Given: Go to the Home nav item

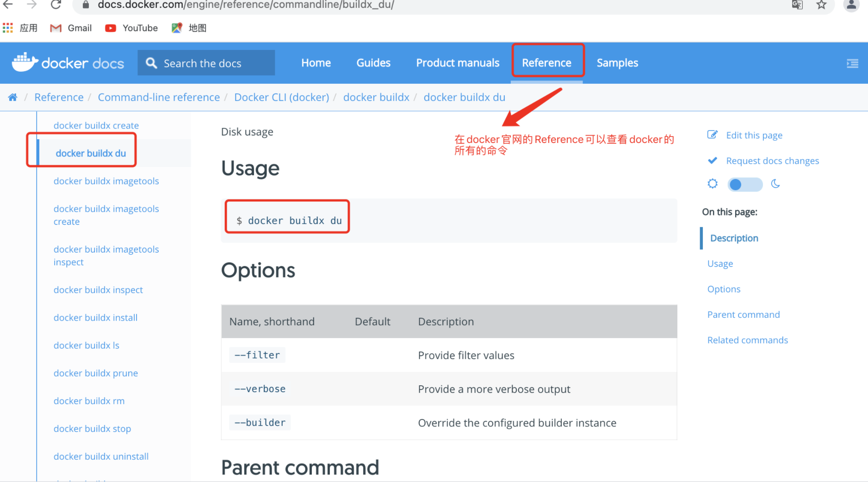Looking at the screenshot, I should 316,63.
